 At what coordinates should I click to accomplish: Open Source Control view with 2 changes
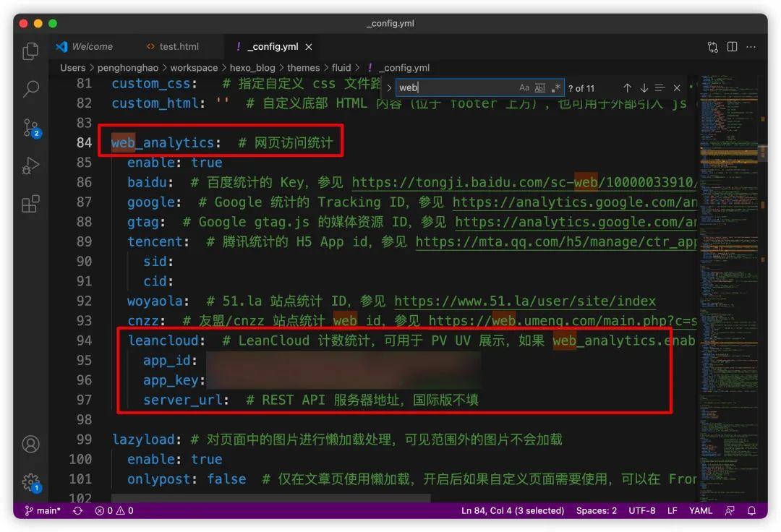coord(31,128)
